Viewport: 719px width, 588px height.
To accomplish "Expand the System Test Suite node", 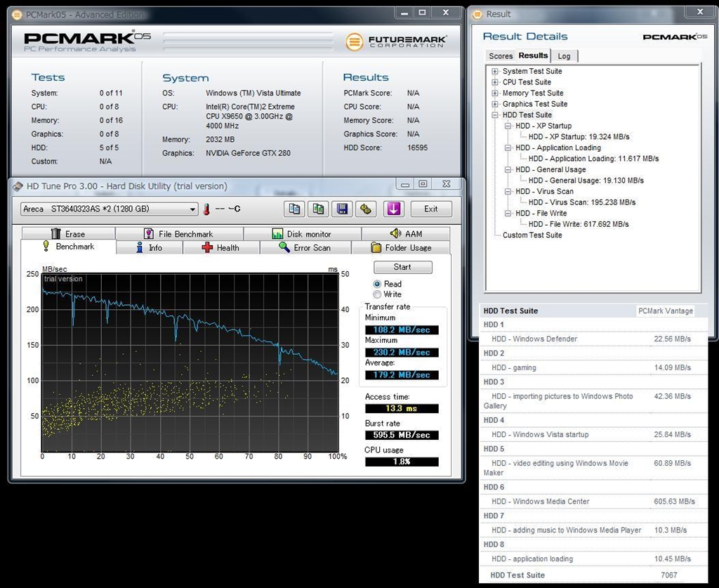I will pyautogui.click(x=495, y=72).
